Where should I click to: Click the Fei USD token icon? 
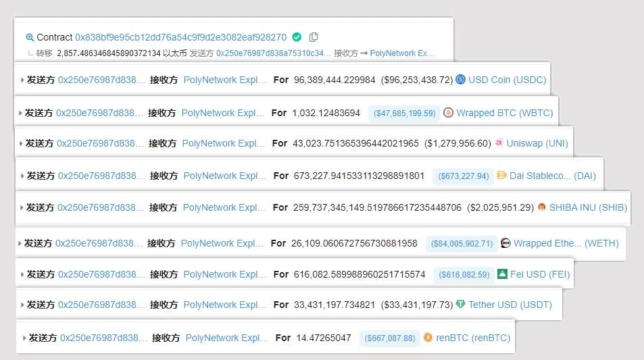point(502,274)
